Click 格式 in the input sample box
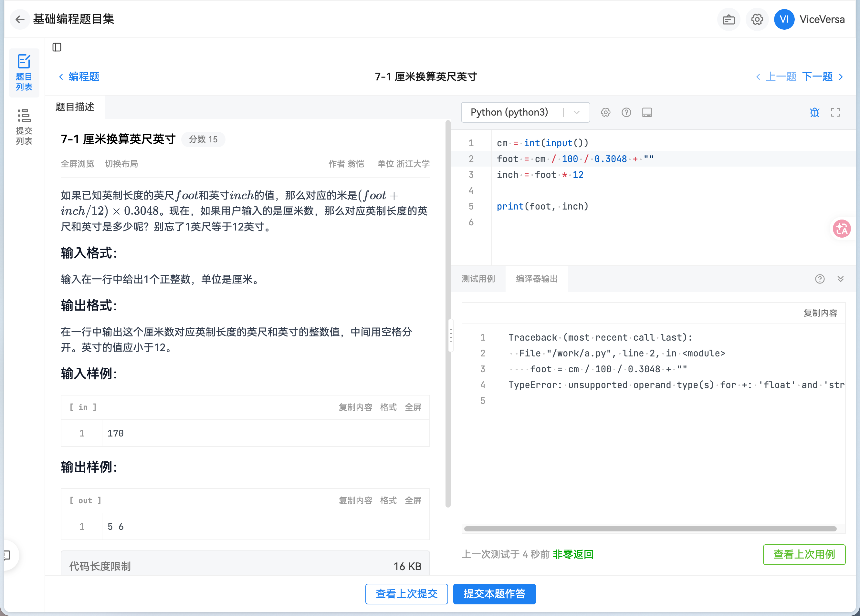The image size is (860, 616). coord(388,407)
